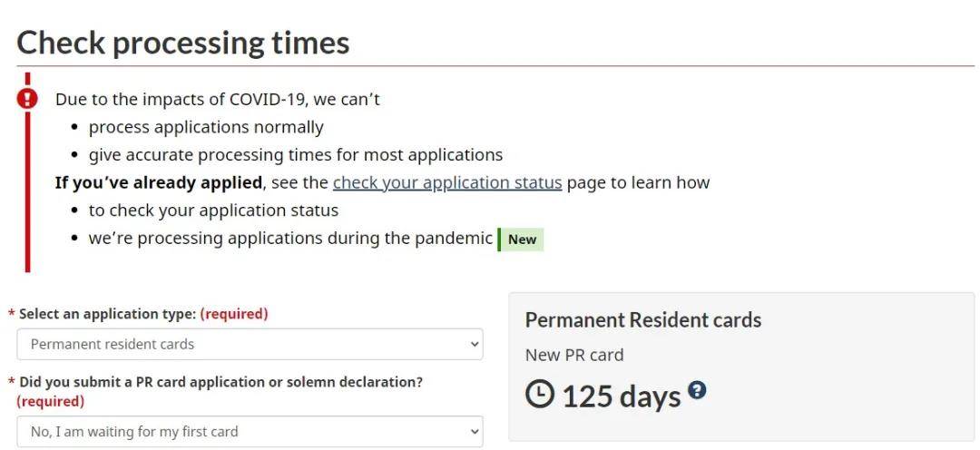Click the Select an application type label
980x450 pixels.
click(107, 314)
